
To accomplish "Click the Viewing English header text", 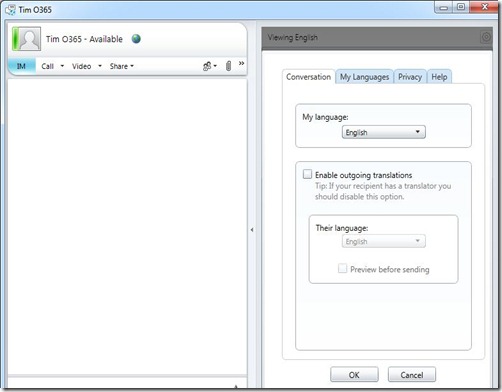I will tap(292, 37).
